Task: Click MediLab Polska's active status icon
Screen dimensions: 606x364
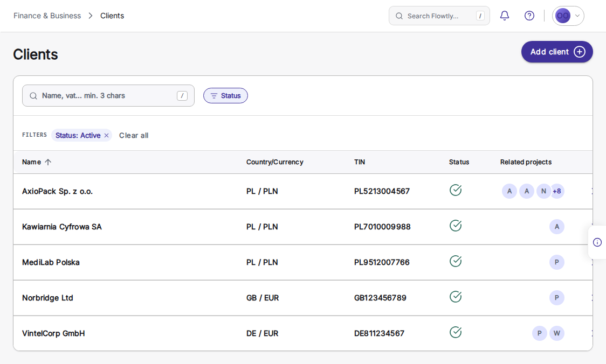Action: [456, 261]
